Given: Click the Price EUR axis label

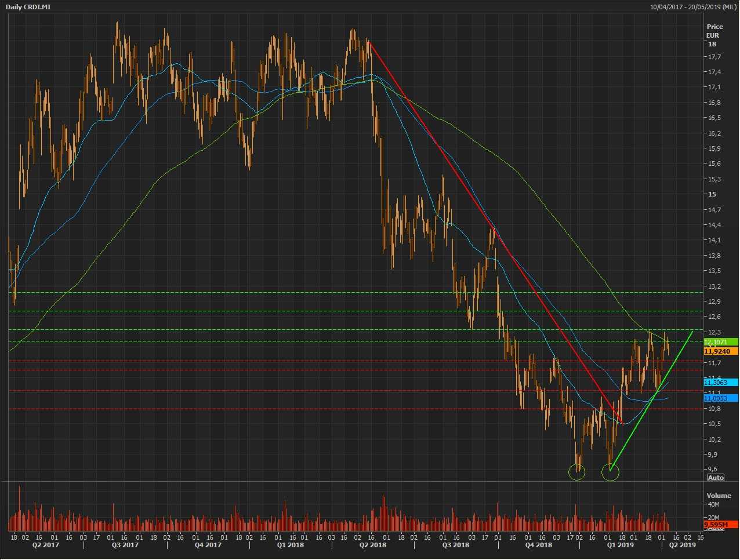Looking at the screenshot, I should pos(714,31).
